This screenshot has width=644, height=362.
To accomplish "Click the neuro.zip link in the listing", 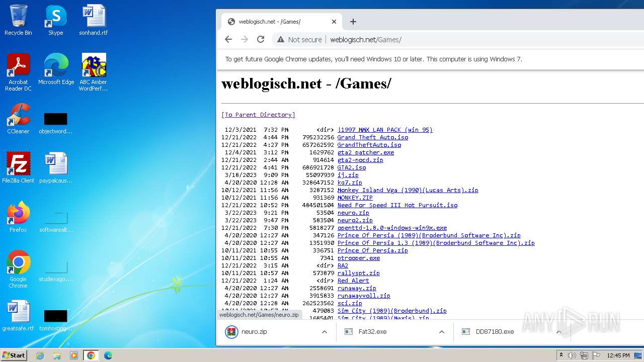I will [353, 213].
